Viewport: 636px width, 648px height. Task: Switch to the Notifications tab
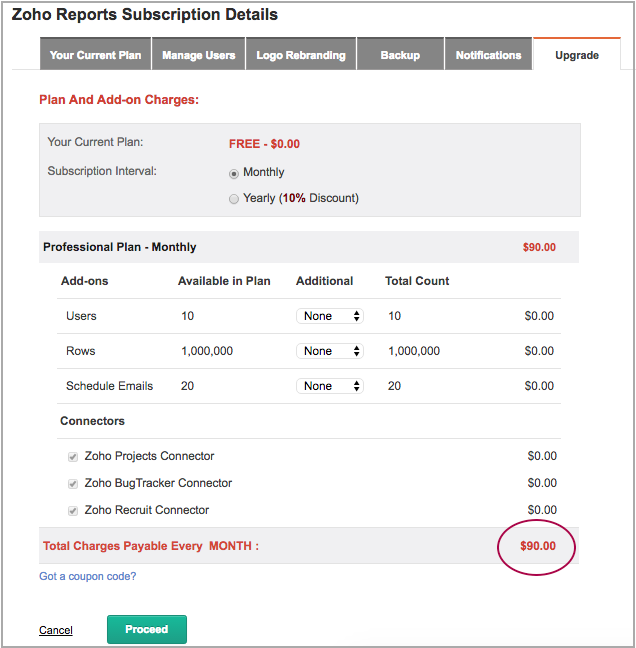(488, 55)
